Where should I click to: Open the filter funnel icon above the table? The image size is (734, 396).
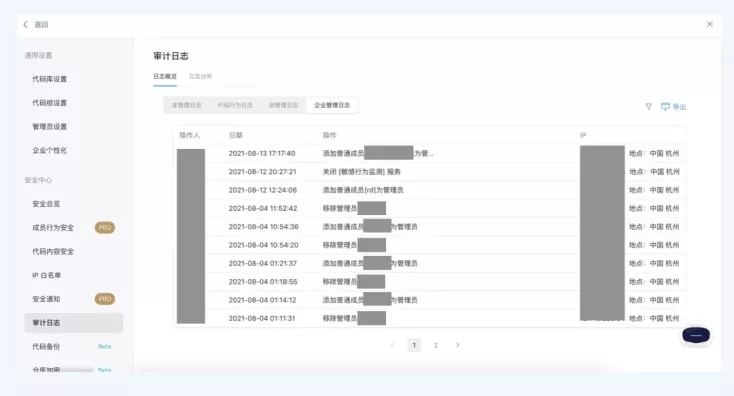pos(648,107)
